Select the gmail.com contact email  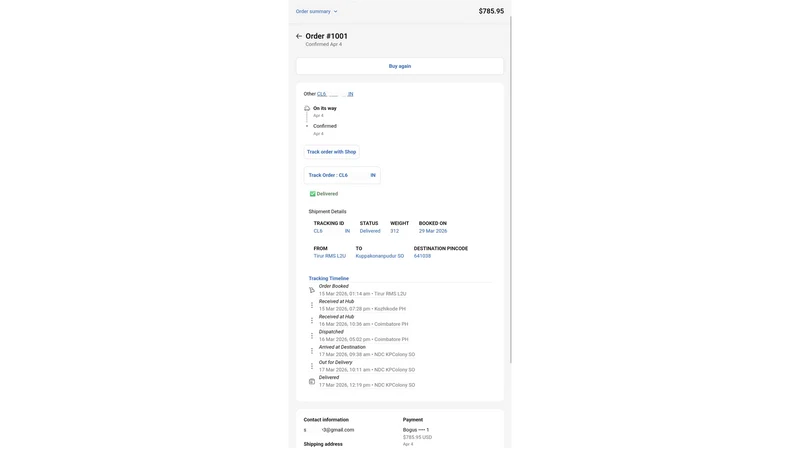pyautogui.click(x=329, y=430)
